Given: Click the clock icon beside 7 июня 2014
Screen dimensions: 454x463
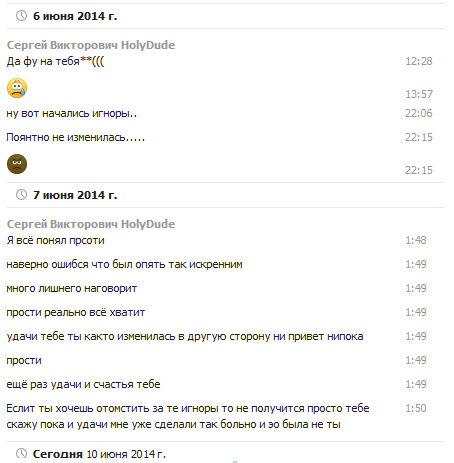Looking at the screenshot, I should click(21, 195).
